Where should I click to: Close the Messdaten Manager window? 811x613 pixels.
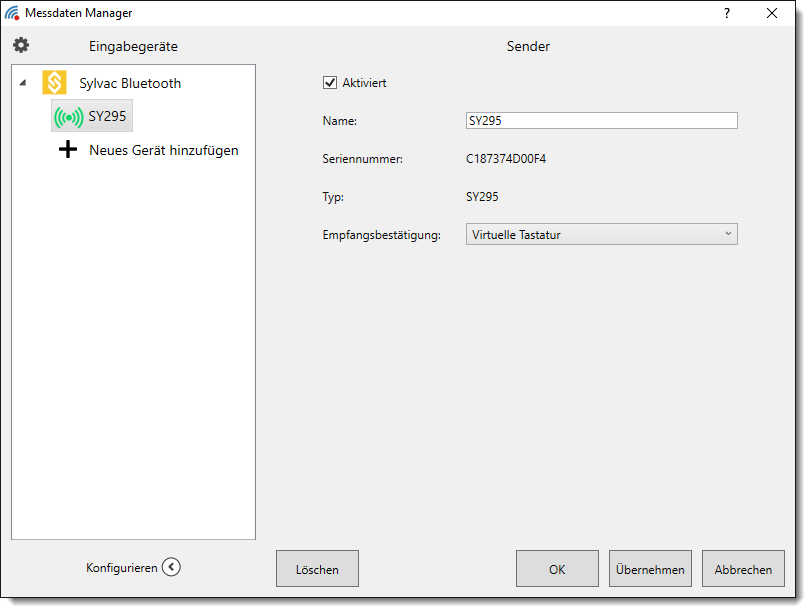772,13
